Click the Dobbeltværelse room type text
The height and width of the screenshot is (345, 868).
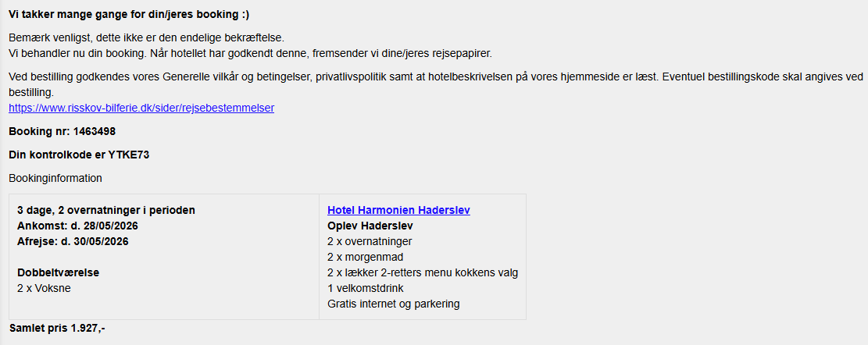pyautogui.click(x=59, y=272)
